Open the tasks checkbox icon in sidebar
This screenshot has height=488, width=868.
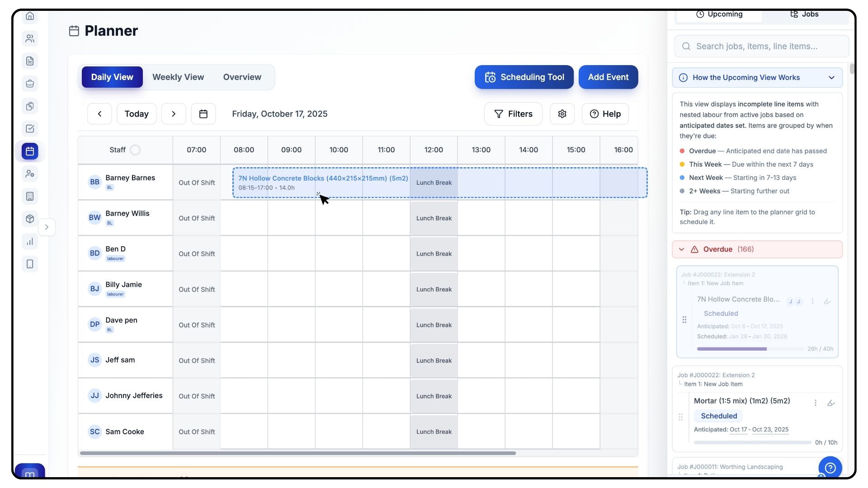coord(30,129)
